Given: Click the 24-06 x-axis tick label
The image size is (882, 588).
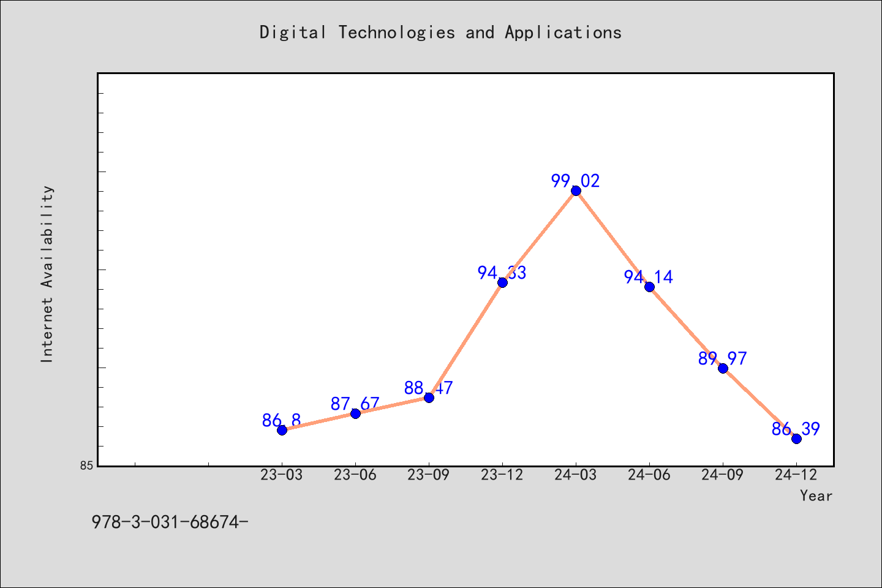Looking at the screenshot, I should (x=649, y=475).
